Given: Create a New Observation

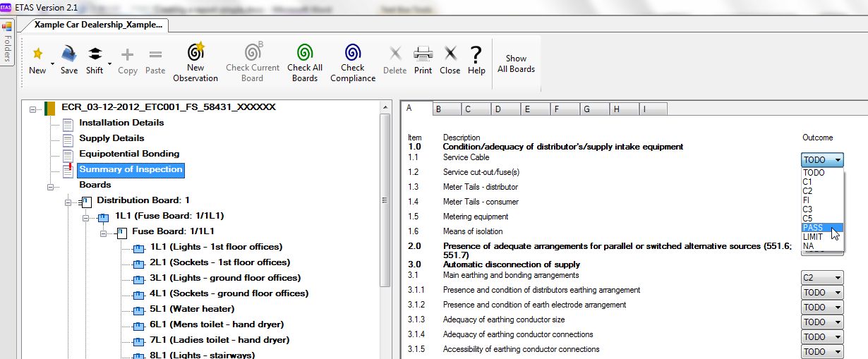Looking at the screenshot, I should point(195,51).
